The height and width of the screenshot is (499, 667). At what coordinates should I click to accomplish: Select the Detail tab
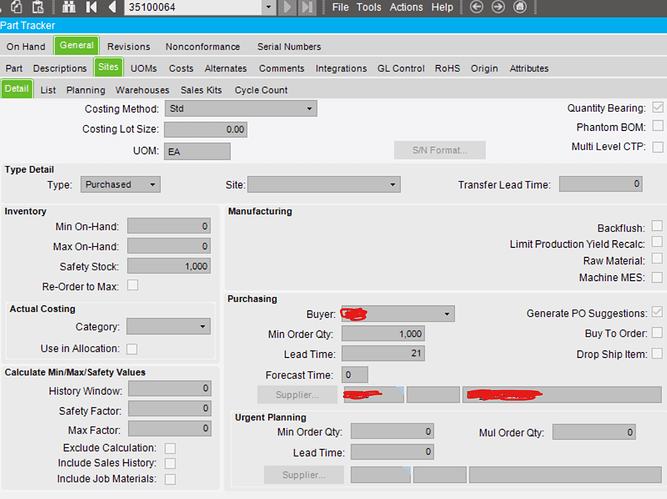(17, 88)
